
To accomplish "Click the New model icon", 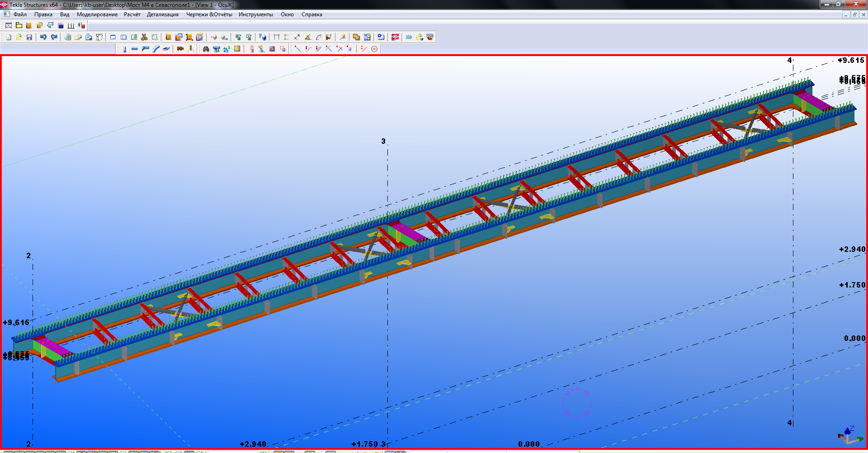I will pos(9,37).
